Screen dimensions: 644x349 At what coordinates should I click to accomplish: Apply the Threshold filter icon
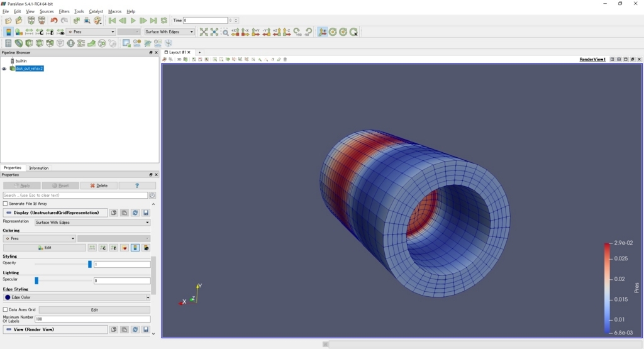50,43
